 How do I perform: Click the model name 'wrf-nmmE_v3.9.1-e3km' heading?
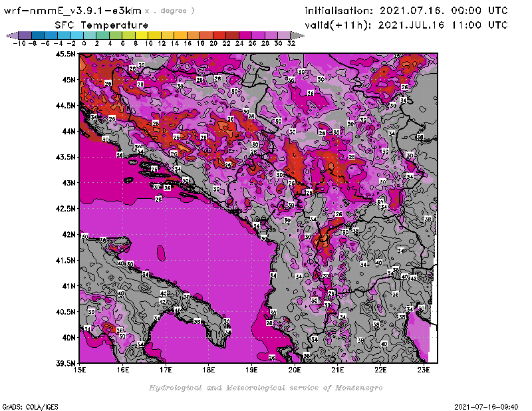(72, 11)
